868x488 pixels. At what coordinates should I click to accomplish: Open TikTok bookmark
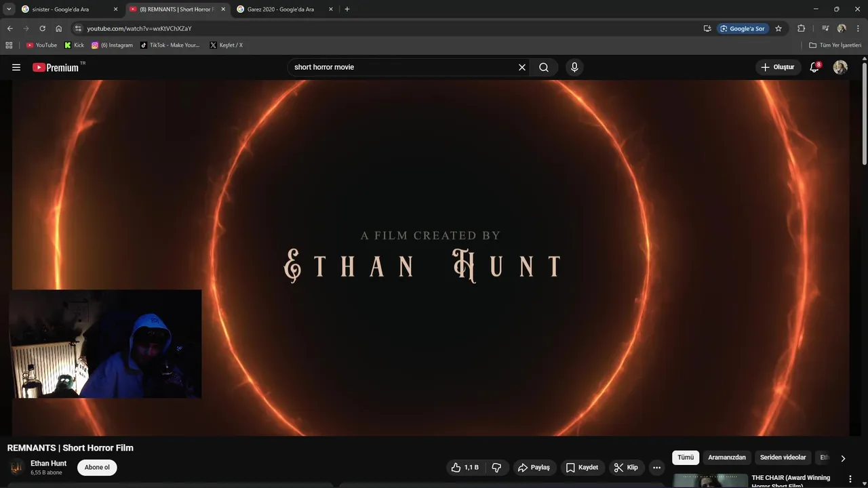[x=170, y=45]
